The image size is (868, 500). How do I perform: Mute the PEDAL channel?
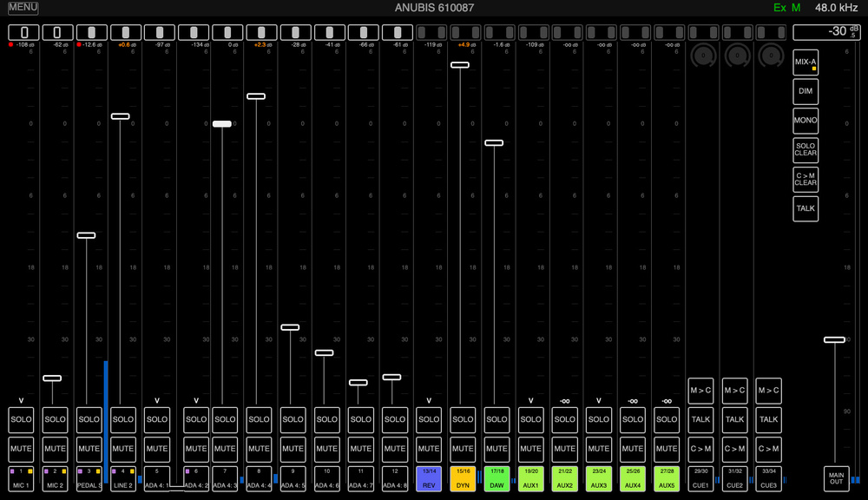coord(89,449)
